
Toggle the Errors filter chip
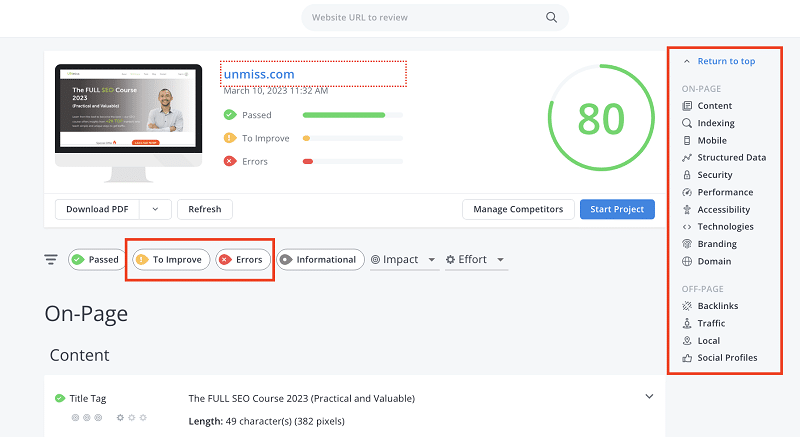pyautogui.click(x=243, y=260)
